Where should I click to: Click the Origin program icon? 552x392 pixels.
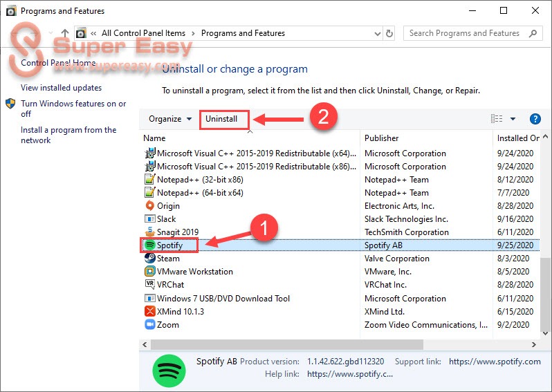150,205
